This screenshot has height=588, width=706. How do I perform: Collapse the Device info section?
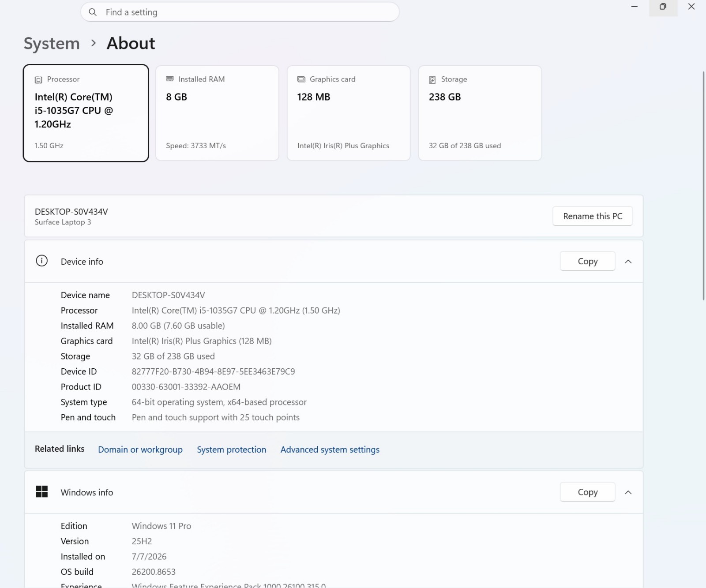point(628,262)
